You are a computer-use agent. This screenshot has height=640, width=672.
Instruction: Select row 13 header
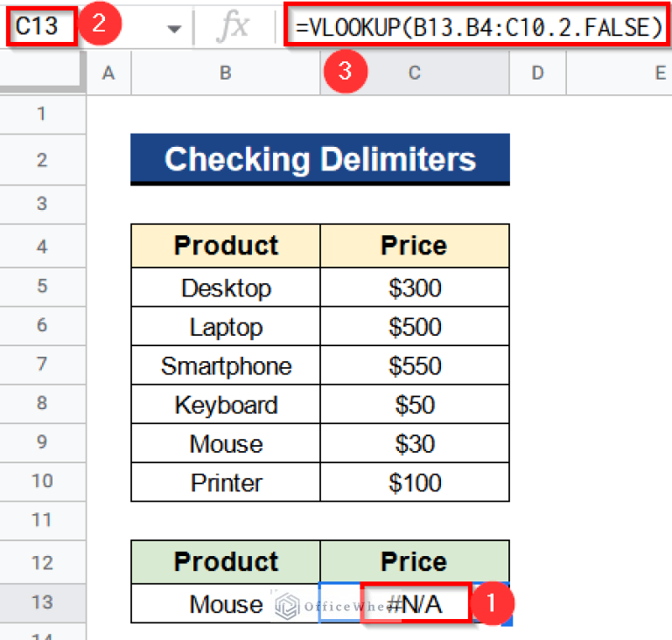click(42, 602)
